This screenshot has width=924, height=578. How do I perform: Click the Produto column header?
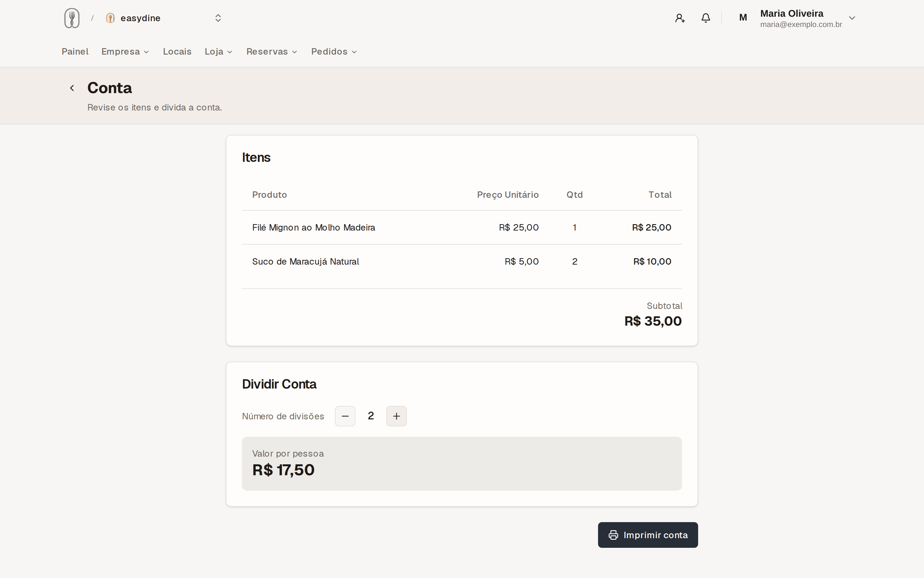(x=269, y=195)
